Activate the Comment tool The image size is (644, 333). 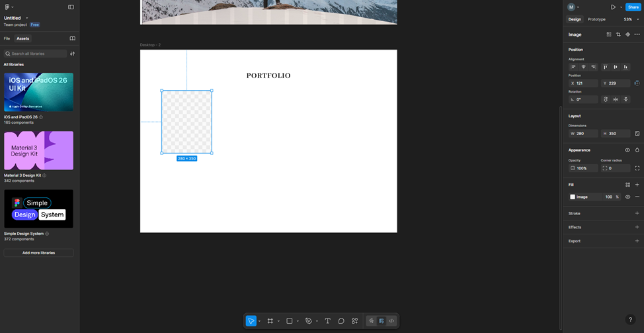tap(341, 321)
